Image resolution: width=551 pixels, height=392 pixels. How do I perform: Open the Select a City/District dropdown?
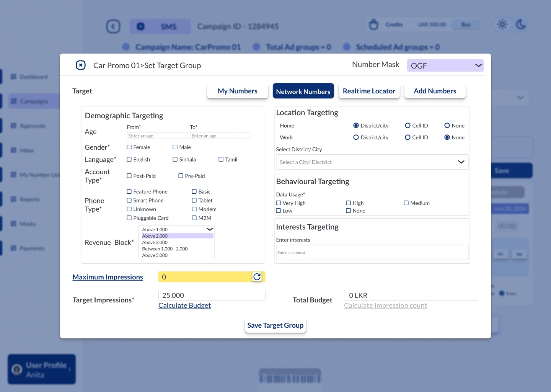click(372, 162)
